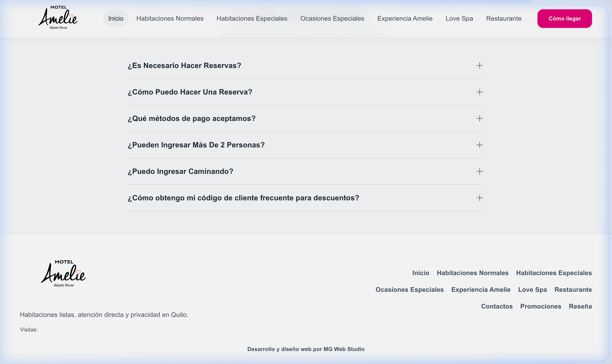The height and width of the screenshot is (364, 612).
Task: Click plus icon for "Más De 2 Personas" question
Action: click(479, 145)
